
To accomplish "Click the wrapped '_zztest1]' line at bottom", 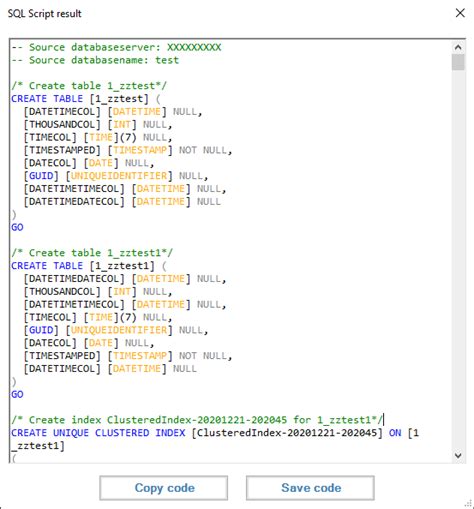I will [38, 446].
